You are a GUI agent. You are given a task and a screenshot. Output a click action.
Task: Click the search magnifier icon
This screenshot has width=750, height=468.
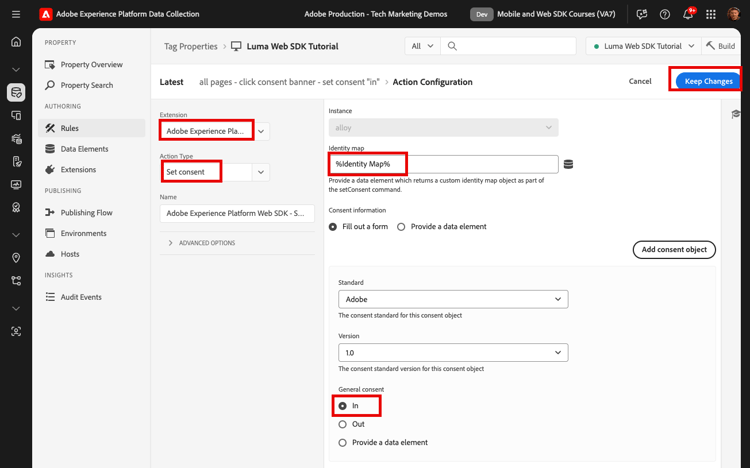coord(452,46)
